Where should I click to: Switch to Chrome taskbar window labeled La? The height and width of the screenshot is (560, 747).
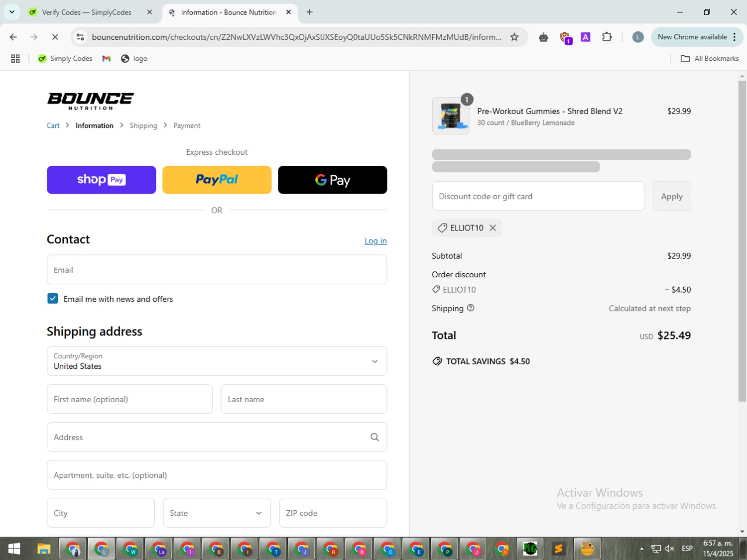coord(159,549)
